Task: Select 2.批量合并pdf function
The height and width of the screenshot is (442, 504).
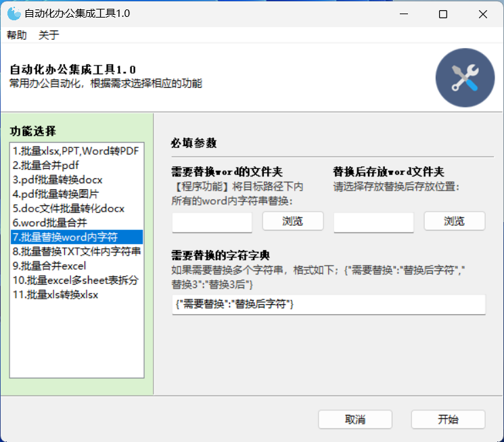Action: (x=76, y=165)
